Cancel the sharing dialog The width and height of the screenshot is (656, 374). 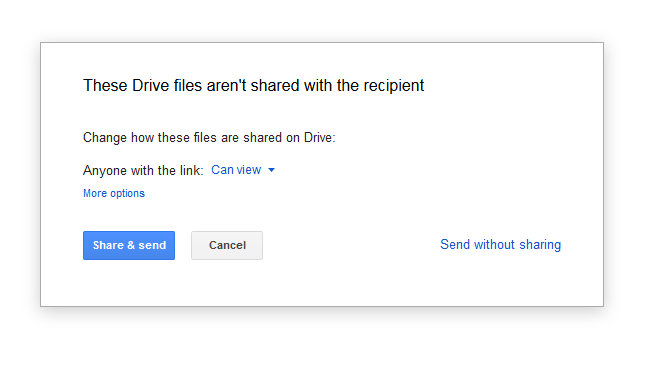point(227,246)
